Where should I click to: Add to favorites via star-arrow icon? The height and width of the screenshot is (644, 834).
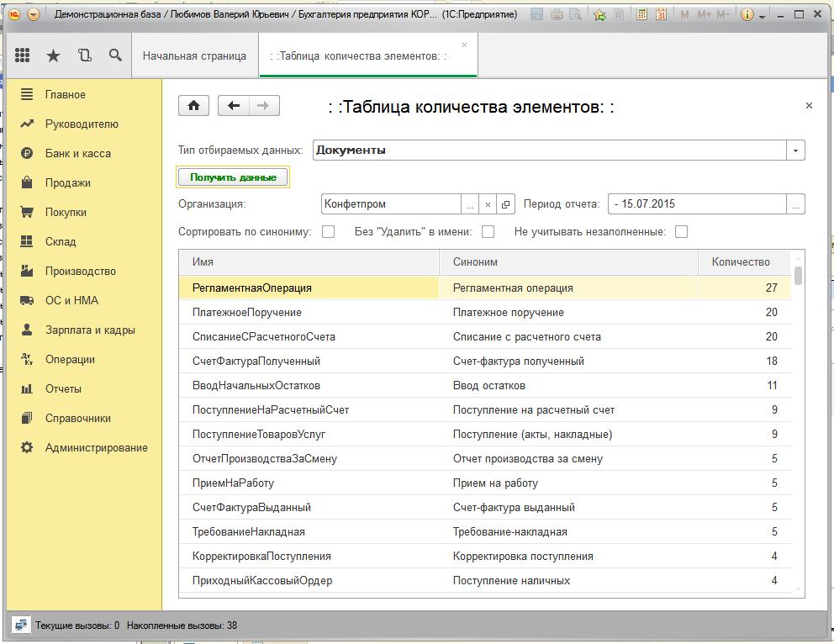599,14
